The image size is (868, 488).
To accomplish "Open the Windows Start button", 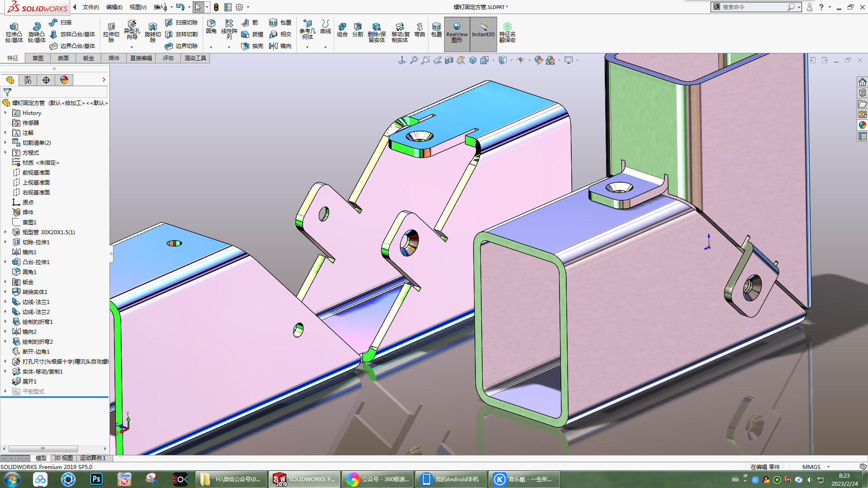I will (x=12, y=479).
